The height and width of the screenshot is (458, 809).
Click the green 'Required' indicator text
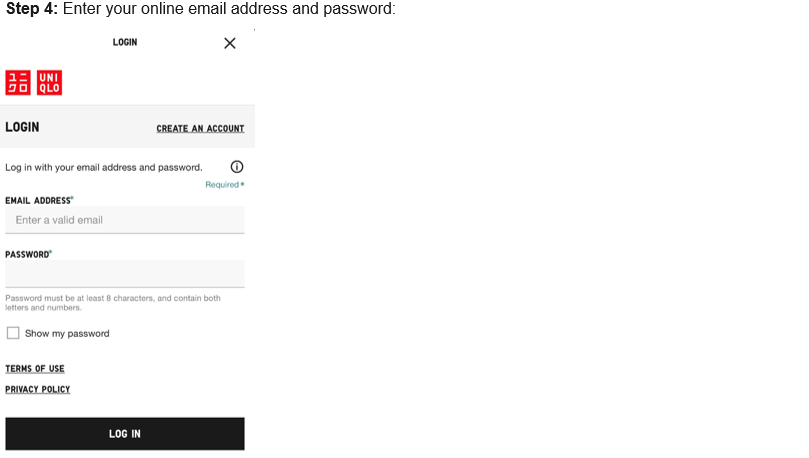click(x=224, y=185)
